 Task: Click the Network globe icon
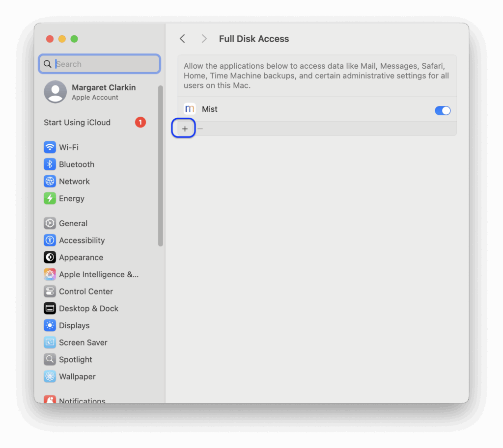coord(50,181)
